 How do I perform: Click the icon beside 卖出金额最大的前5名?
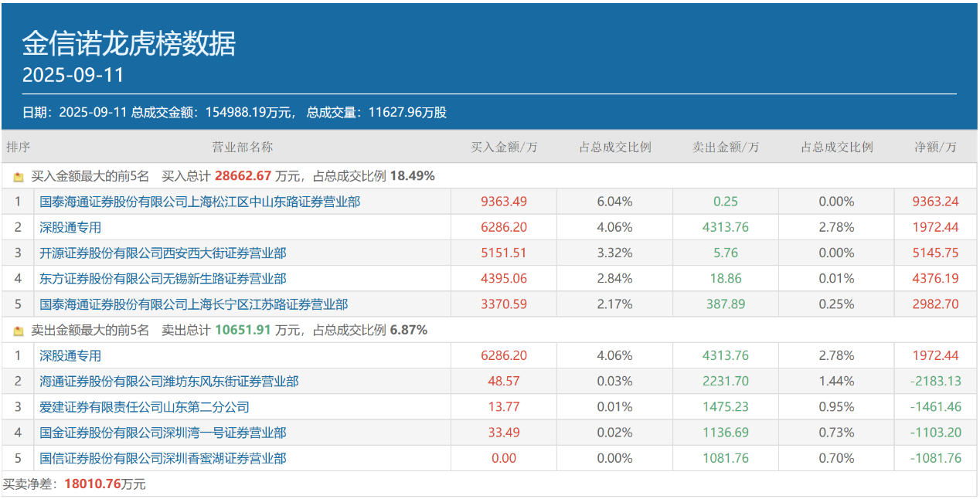click(x=19, y=331)
